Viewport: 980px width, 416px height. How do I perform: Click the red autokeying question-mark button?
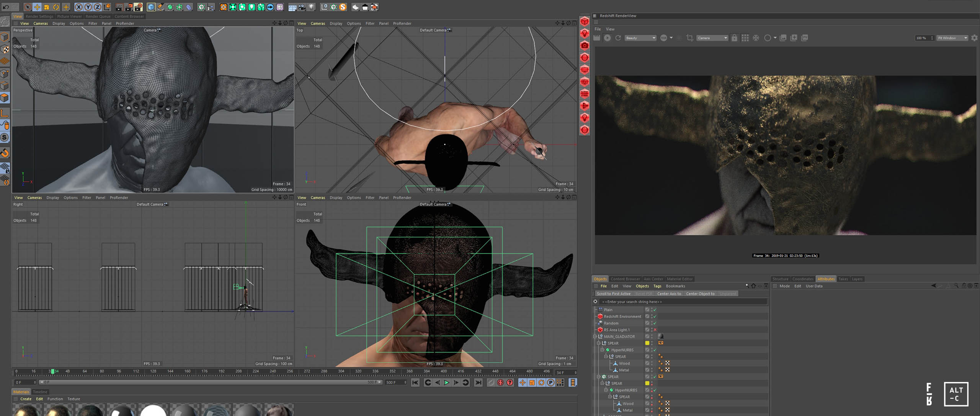[510, 382]
